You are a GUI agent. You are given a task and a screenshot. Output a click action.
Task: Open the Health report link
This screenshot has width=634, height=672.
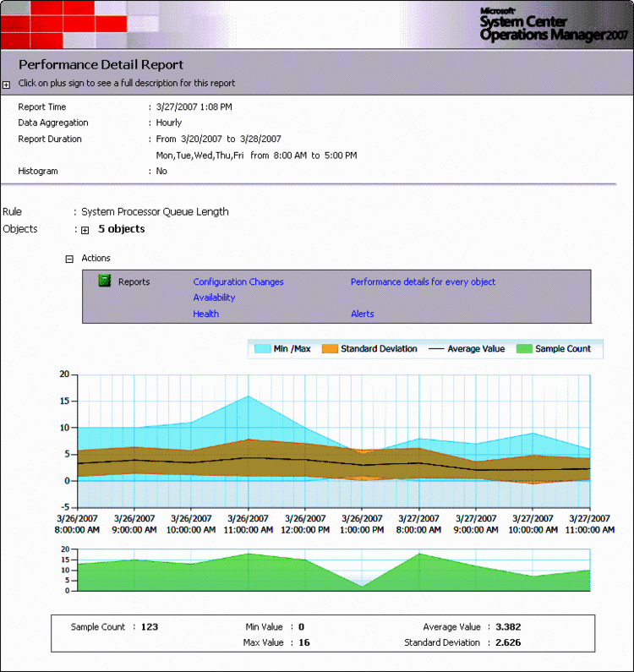click(x=205, y=314)
